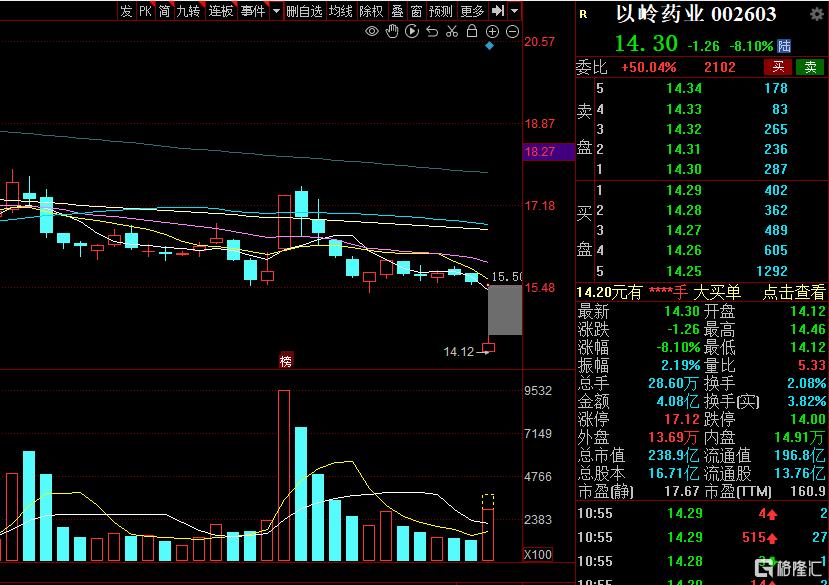Click the 换手(实) 3.82% value

point(806,401)
